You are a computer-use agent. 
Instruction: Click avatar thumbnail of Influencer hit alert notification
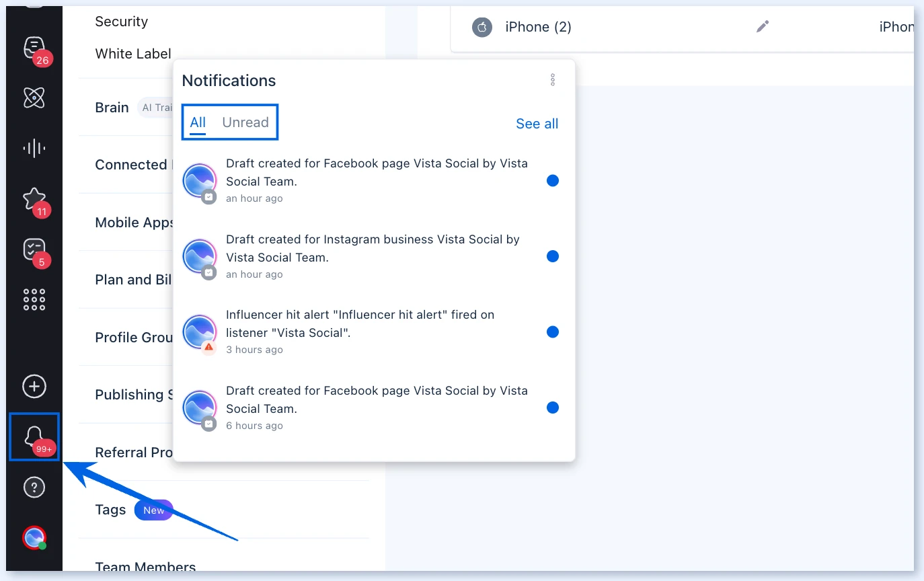click(200, 332)
